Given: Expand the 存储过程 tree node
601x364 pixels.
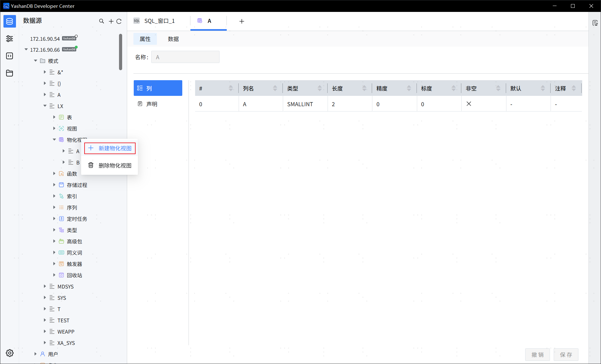Looking at the screenshot, I should [x=54, y=185].
